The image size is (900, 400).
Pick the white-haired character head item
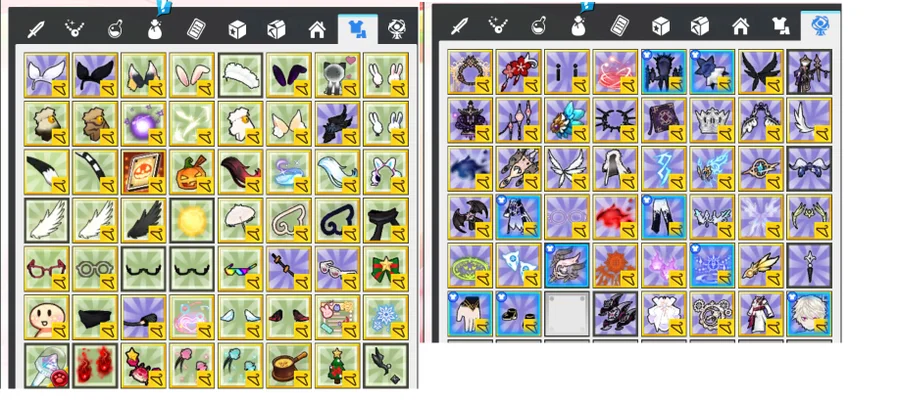[809, 313]
